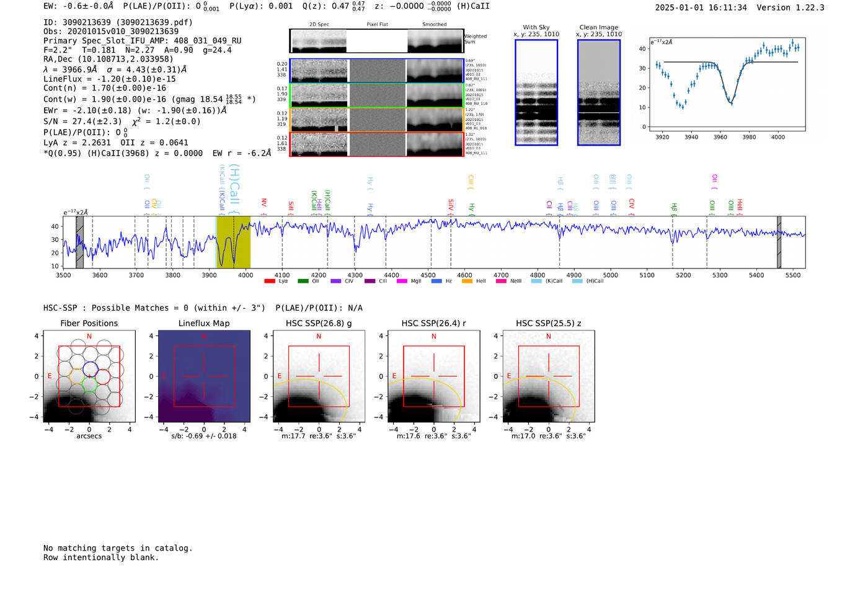This screenshot has height=591, width=868.
Task: Click the orange CIII label above spectrum
Action: click(471, 182)
